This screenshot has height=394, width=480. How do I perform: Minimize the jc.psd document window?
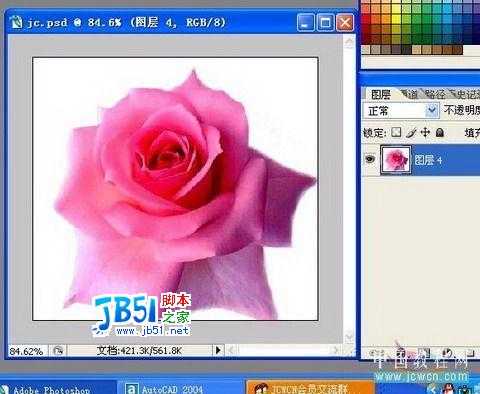click(x=305, y=23)
